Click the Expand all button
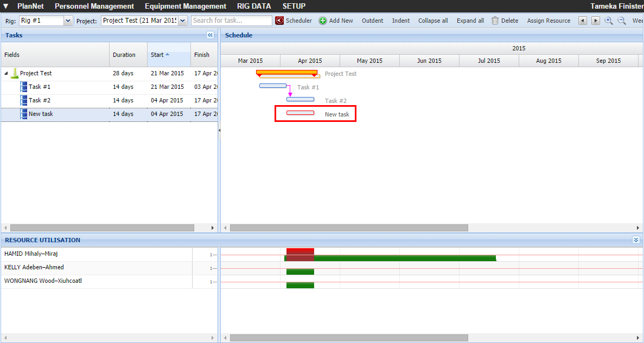The height and width of the screenshot is (343, 644). (470, 21)
